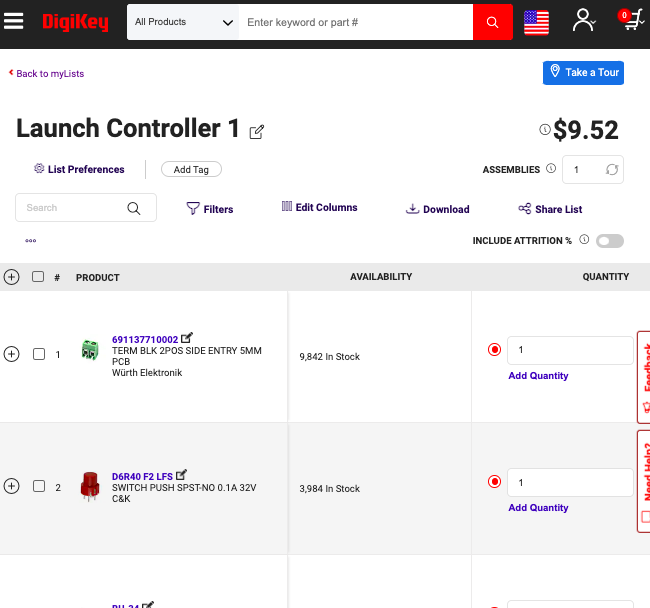Open the user account menu icon
The height and width of the screenshot is (608, 650).
tap(584, 20)
